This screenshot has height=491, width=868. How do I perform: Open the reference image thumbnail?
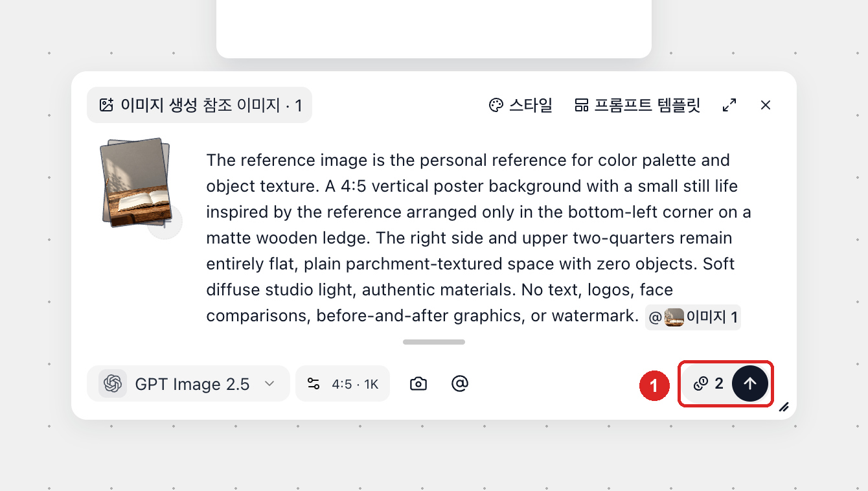point(135,181)
